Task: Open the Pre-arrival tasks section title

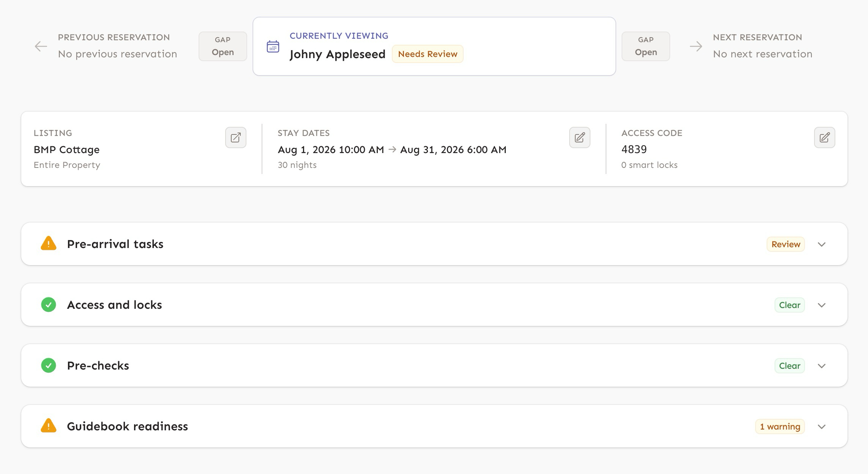Action: tap(115, 244)
